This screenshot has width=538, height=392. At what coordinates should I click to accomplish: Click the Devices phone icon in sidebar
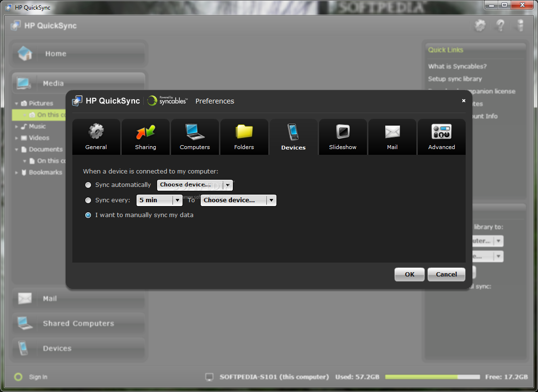click(x=23, y=348)
